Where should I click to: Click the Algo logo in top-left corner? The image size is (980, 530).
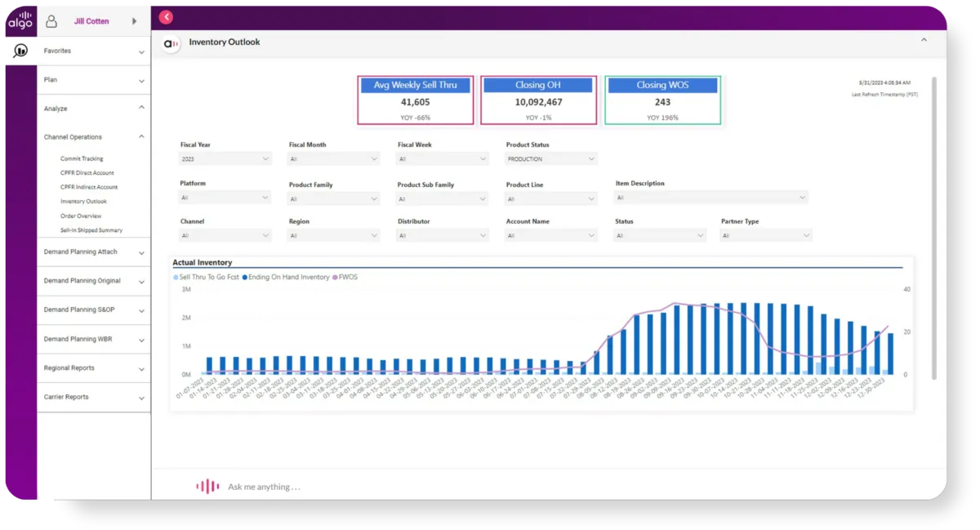tap(20, 20)
